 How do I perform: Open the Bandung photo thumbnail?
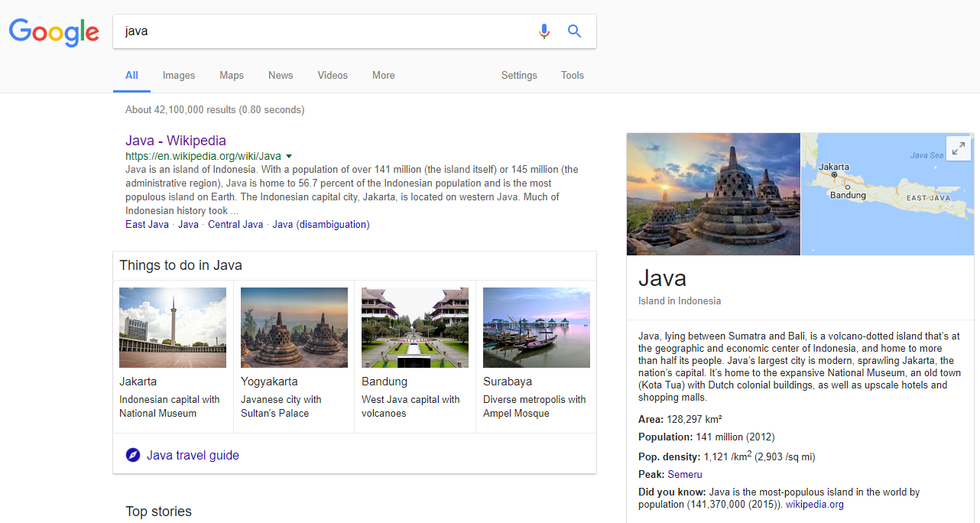click(415, 327)
